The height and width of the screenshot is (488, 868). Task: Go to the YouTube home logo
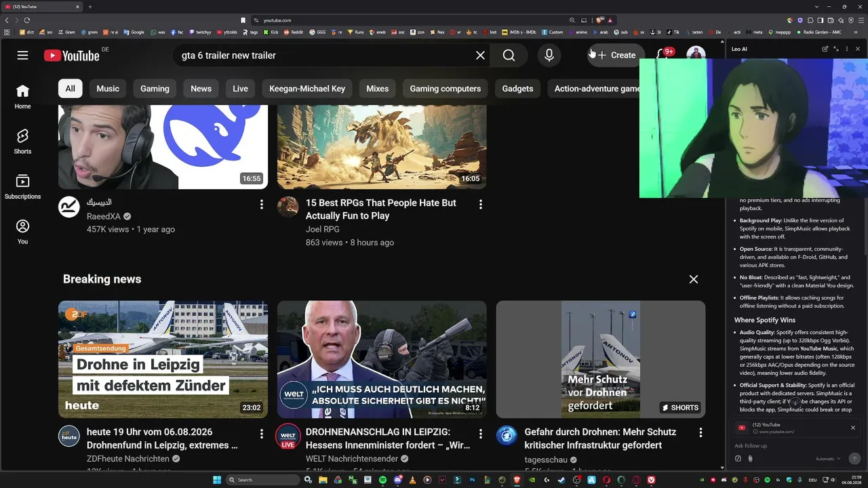[x=72, y=56]
